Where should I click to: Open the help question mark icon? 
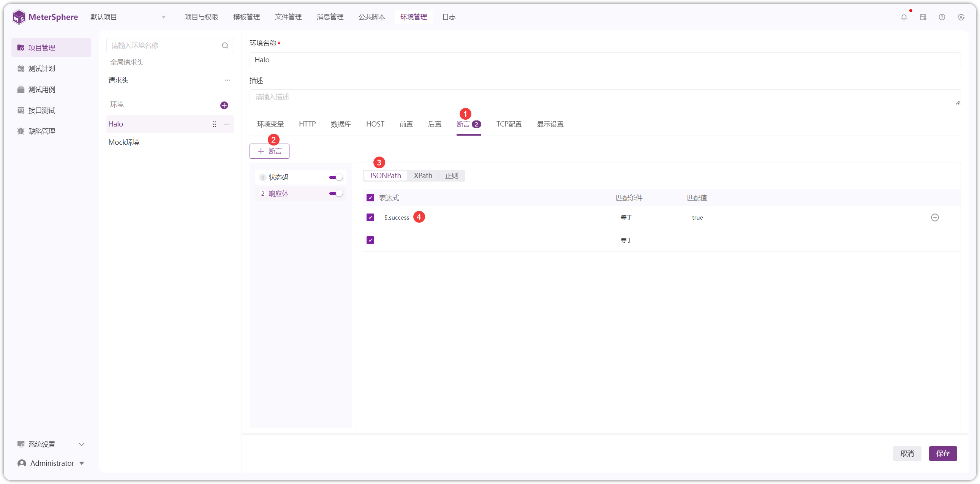pyautogui.click(x=942, y=17)
